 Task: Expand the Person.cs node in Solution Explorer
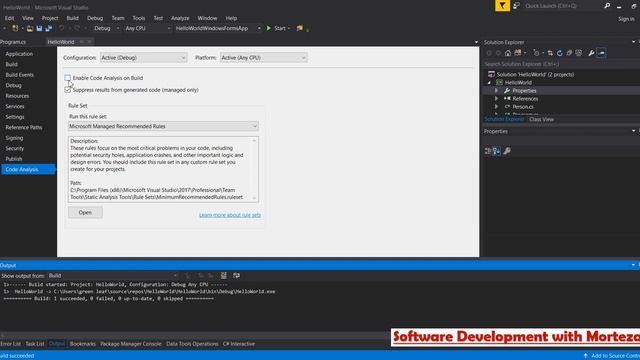(496, 107)
